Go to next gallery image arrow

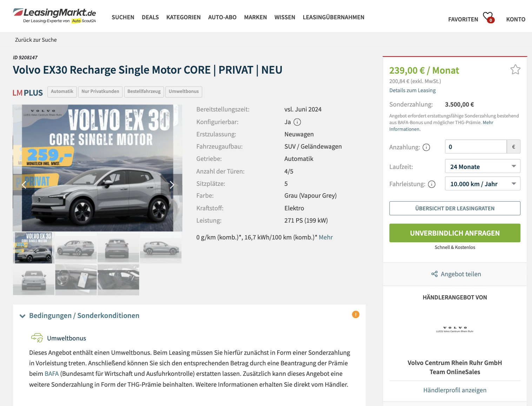pos(172,185)
